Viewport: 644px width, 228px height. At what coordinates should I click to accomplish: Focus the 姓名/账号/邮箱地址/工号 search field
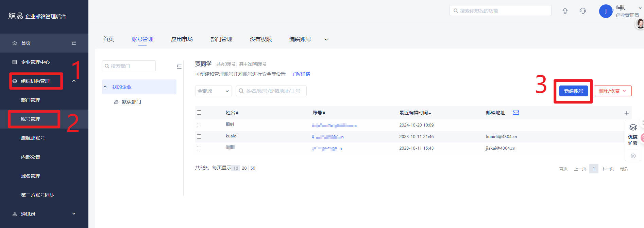point(271,91)
